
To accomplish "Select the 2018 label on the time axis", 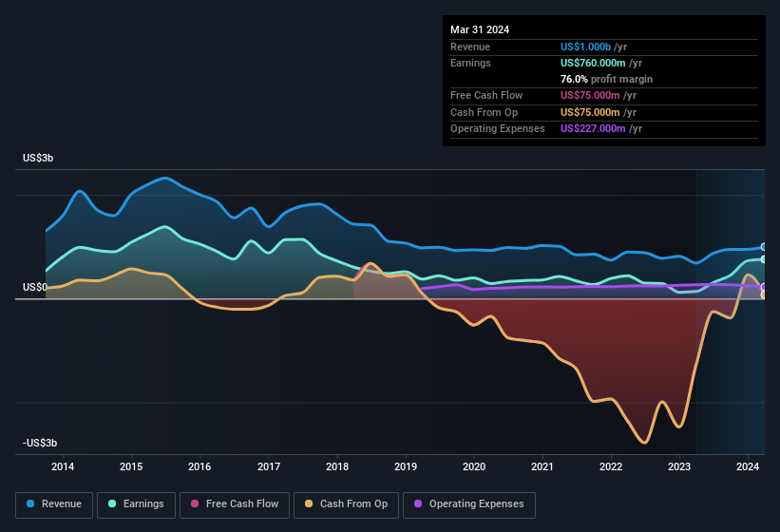I will point(337,466).
